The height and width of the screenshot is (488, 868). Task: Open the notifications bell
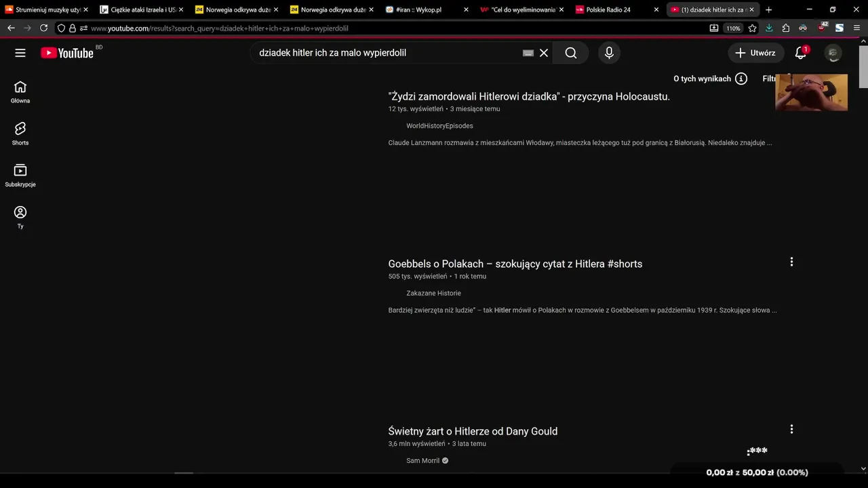coord(801,53)
